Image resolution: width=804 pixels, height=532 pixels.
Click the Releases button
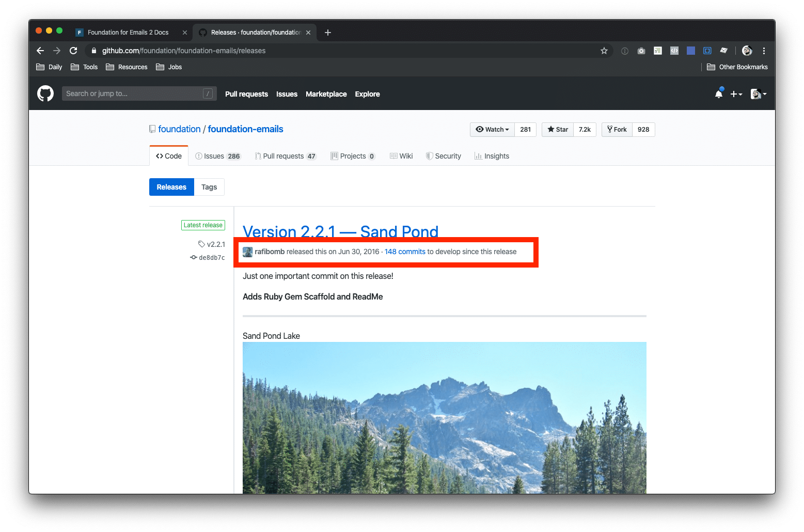[171, 187]
